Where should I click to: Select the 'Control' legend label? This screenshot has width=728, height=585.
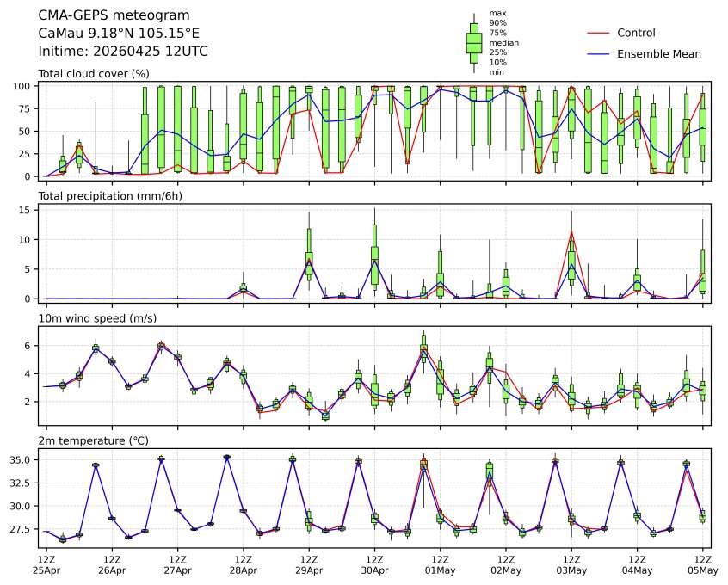coord(636,33)
